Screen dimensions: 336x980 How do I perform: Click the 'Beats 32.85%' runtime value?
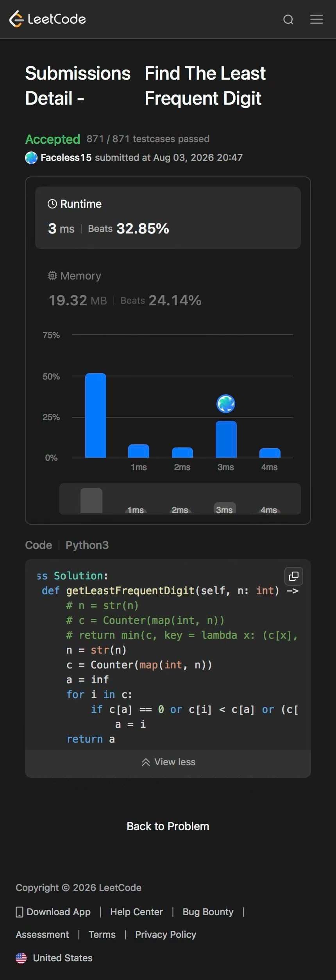(129, 229)
